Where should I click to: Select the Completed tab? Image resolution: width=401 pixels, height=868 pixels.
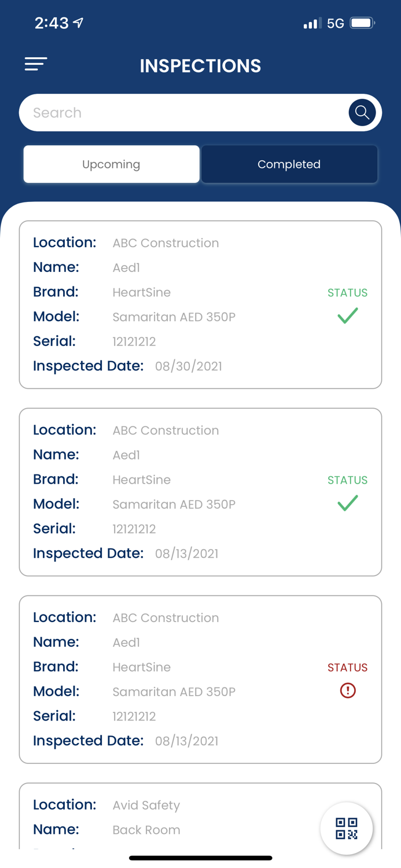(289, 164)
